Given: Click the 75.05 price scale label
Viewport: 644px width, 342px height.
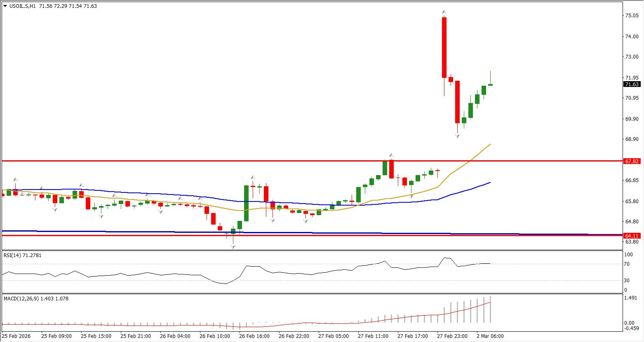Looking at the screenshot, I should pyautogui.click(x=632, y=15).
